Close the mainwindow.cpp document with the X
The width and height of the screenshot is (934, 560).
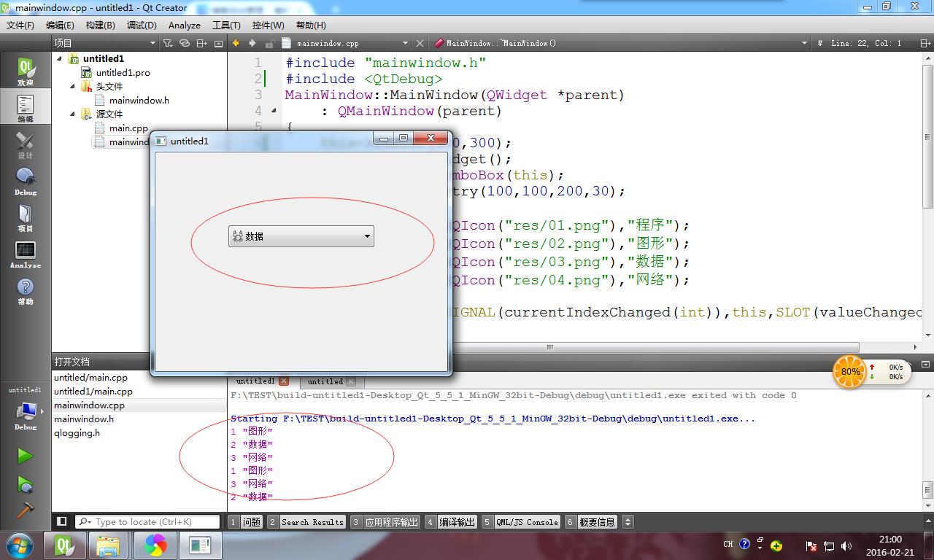click(x=420, y=43)
